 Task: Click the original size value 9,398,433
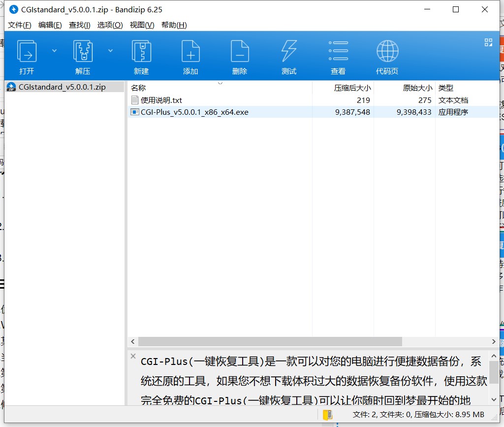[x=414, y=112]
